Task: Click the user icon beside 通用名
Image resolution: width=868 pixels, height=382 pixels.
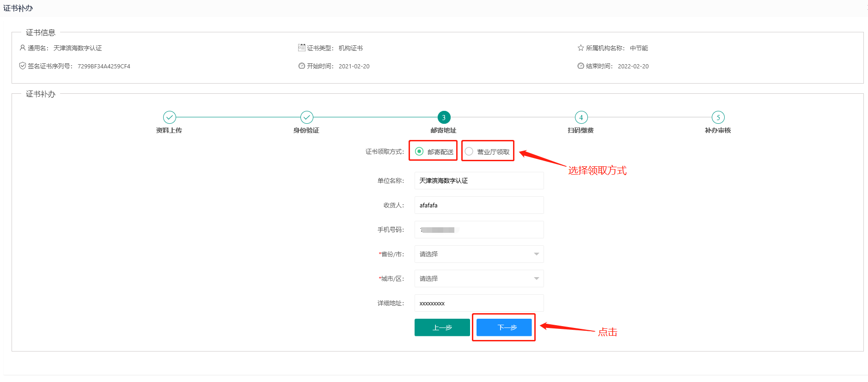Action: click(22, 48)
